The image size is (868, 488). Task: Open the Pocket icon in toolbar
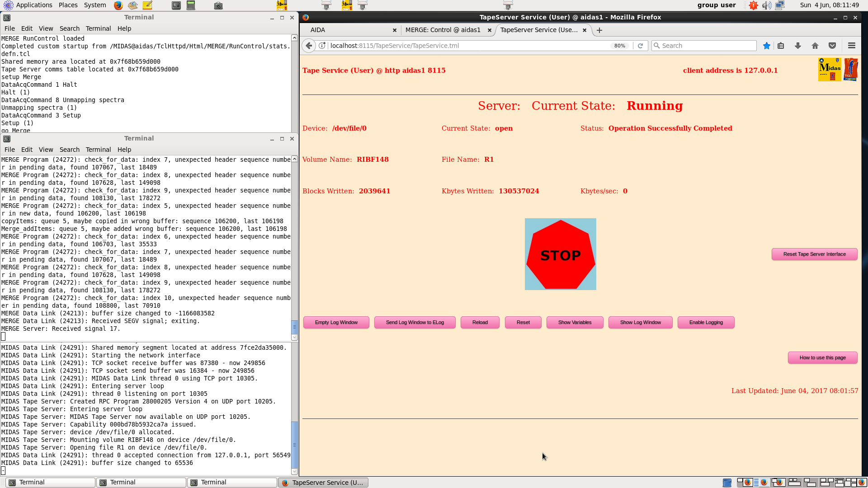tap(832, 46)
